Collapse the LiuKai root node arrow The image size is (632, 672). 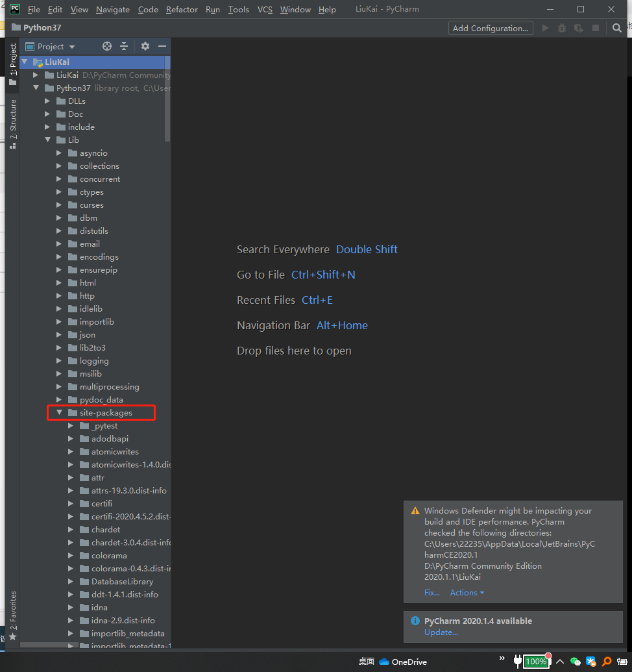pos(25,62)
